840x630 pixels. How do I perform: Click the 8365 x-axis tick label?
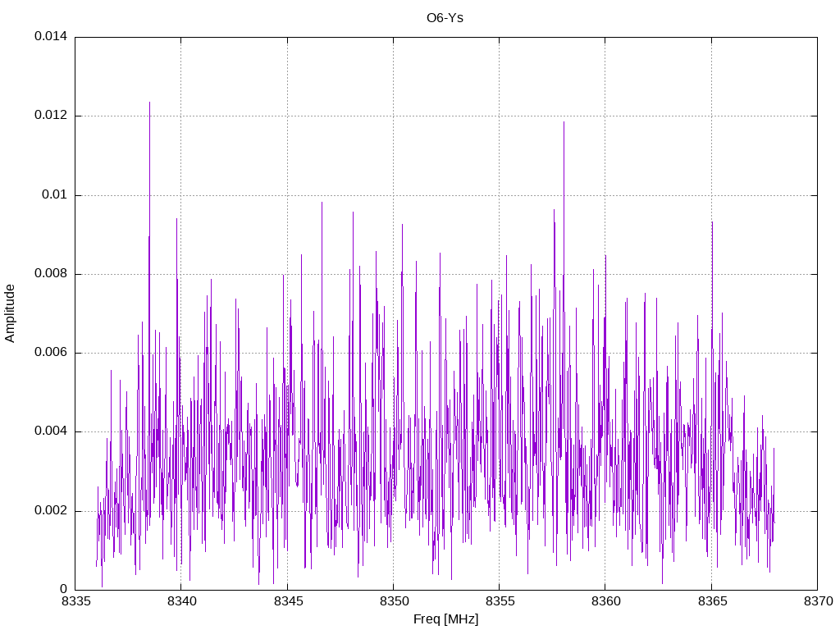[x=712, y=601]
